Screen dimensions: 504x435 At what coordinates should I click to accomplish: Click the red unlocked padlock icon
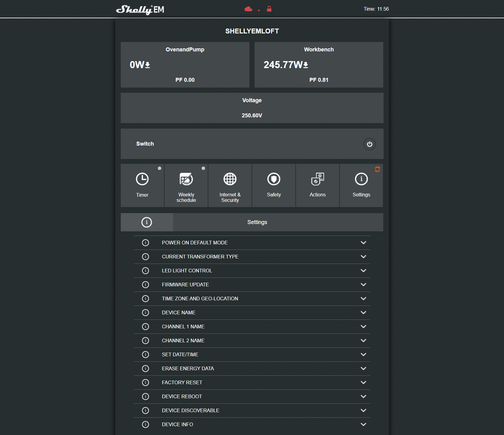269,9
